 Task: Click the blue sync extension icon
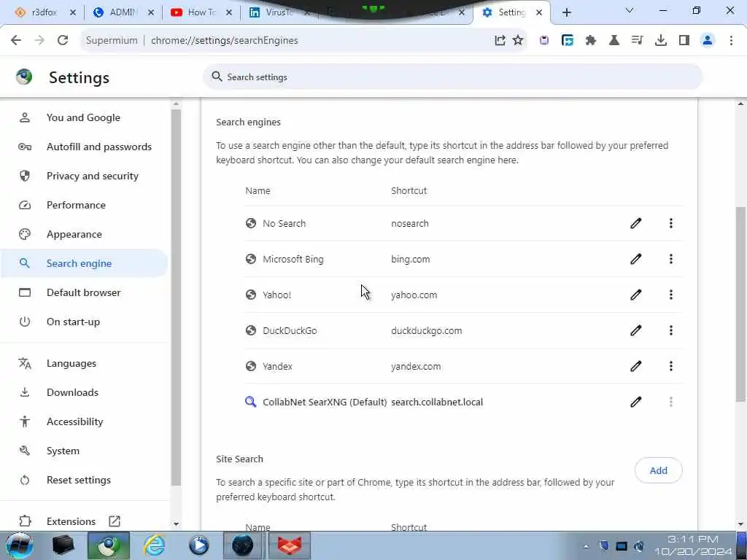[568, 41]
